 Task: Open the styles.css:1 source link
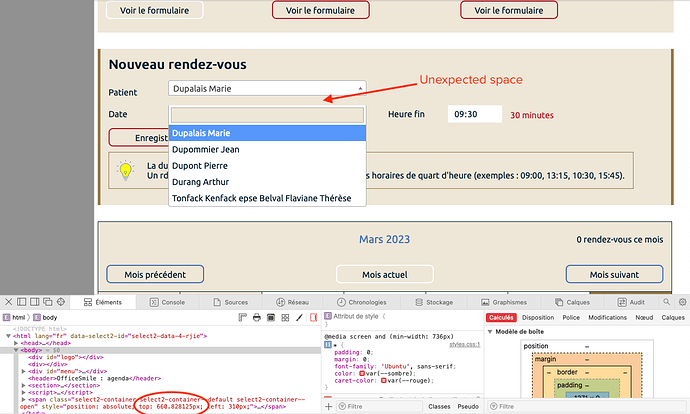(x=465, y=344)
